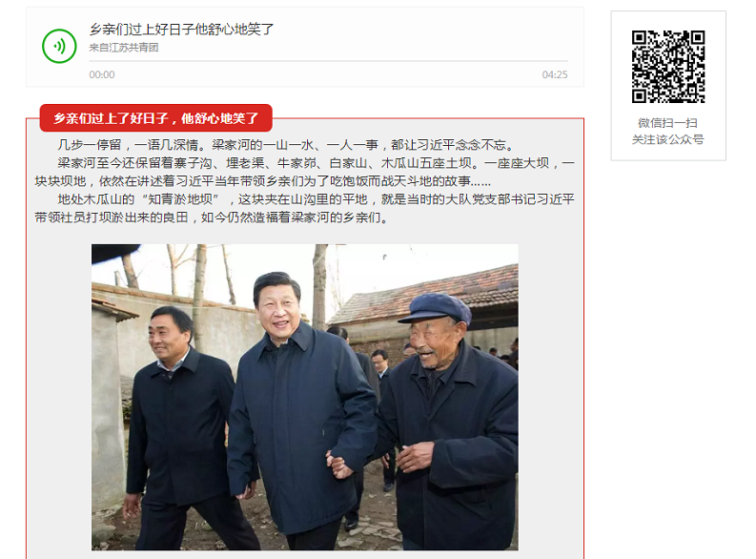
Task: Click the start of the audio progress track
Action: coord(91,61)
